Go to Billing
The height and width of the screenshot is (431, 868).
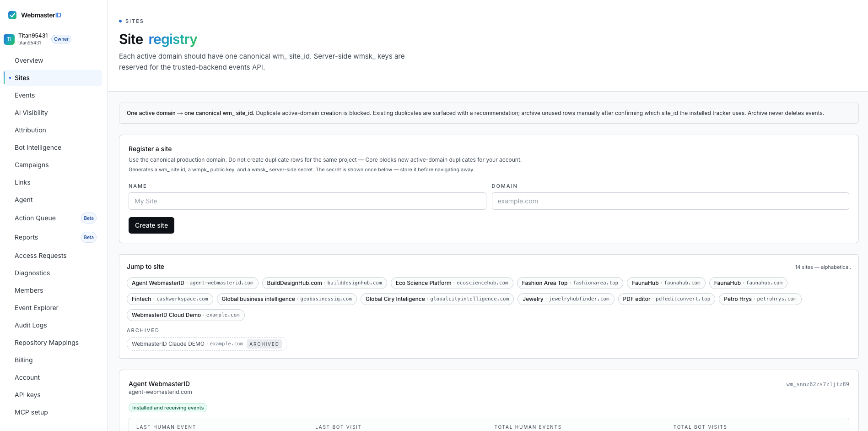(53, 360)
